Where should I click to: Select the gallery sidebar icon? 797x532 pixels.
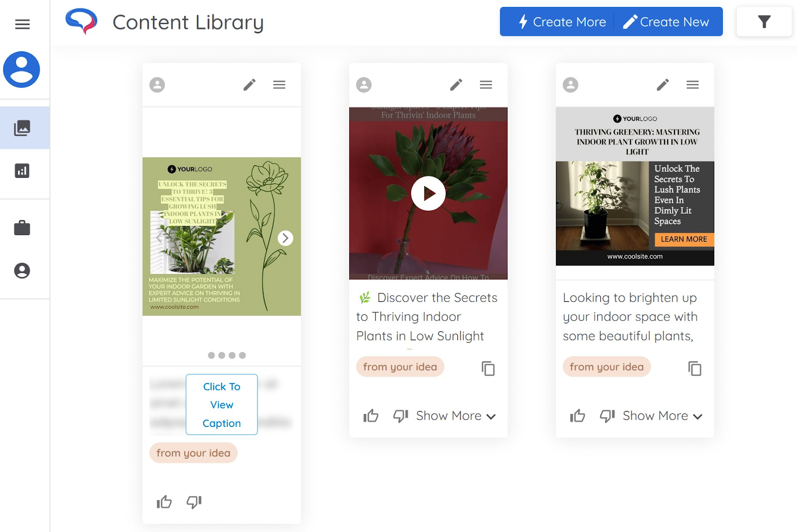22,128
